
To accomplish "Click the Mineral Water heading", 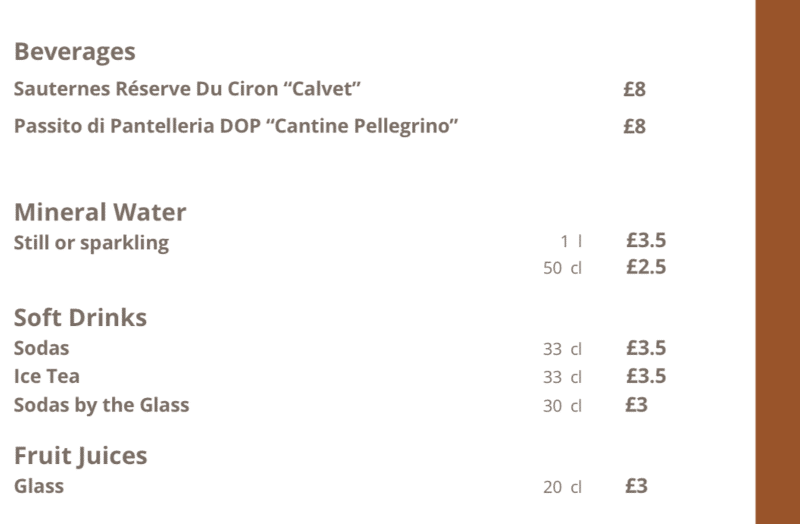I will point(100,212).
